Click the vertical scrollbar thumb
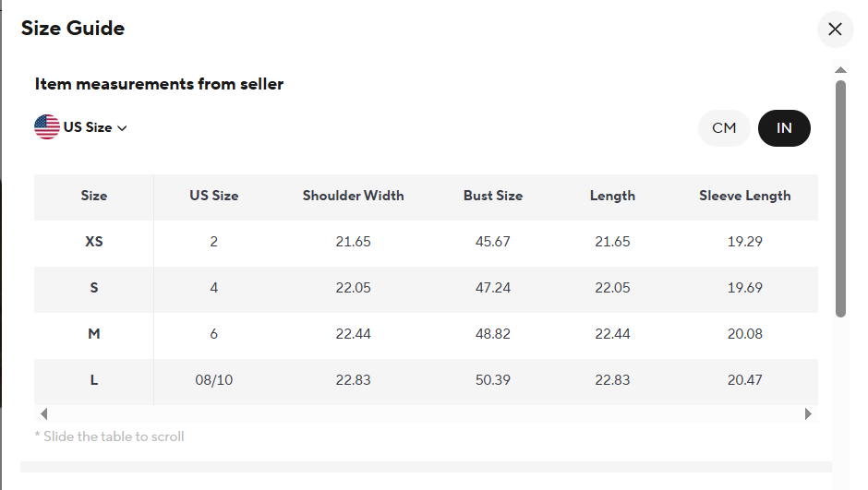Image resolution: width=868 pixels, height=490 pixels. point(840,198)
